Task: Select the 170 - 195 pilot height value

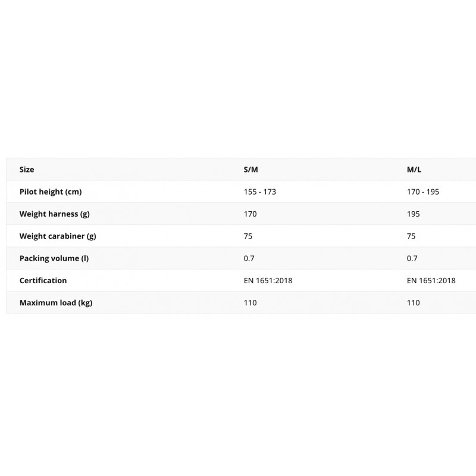Action: [x=423, y=192]
